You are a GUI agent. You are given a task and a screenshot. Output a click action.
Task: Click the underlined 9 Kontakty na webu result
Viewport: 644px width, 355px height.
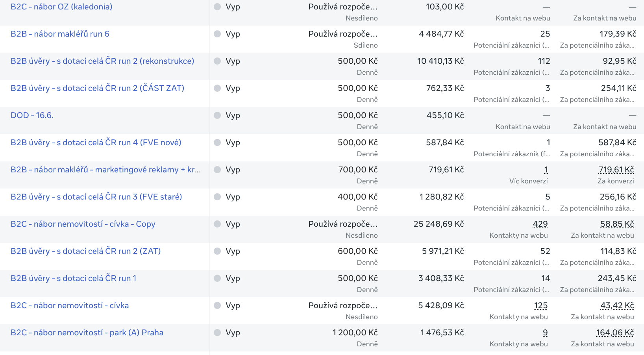point(545,333)
